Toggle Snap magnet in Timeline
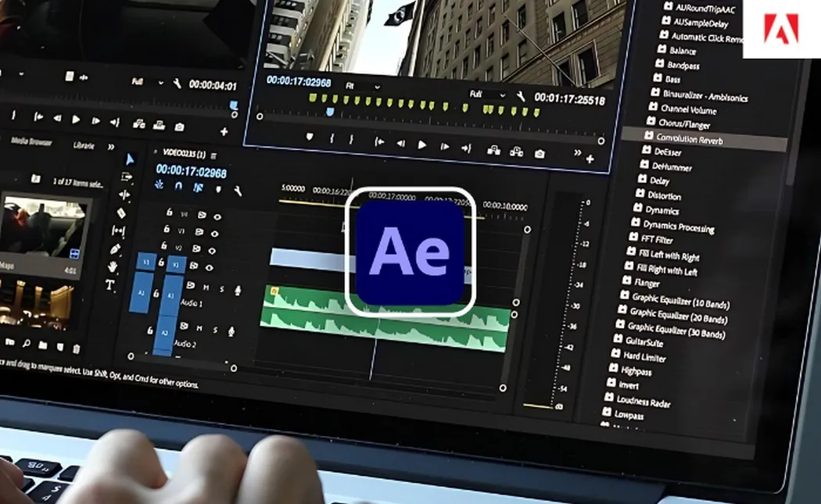Screen dimensions: 821x504 tap(178, 186)
